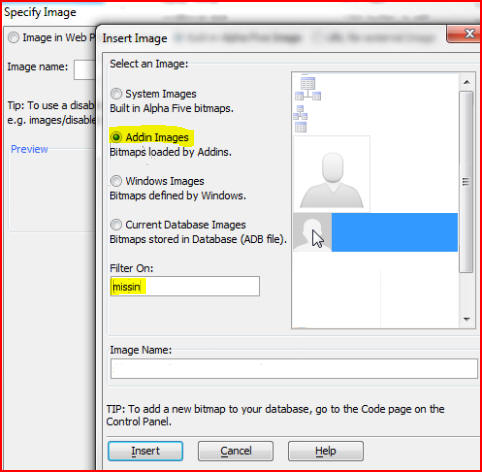The image size is (482, 472).
Task: Click 'Bitmaps loaded by Addins.' description
Action: [171, 152]
